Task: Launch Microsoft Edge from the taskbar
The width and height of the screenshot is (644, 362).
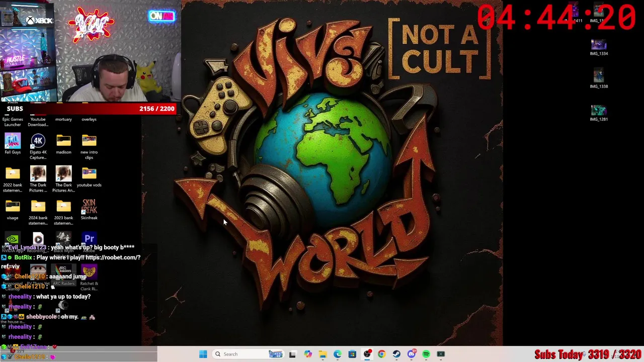Action: (337, 354)
